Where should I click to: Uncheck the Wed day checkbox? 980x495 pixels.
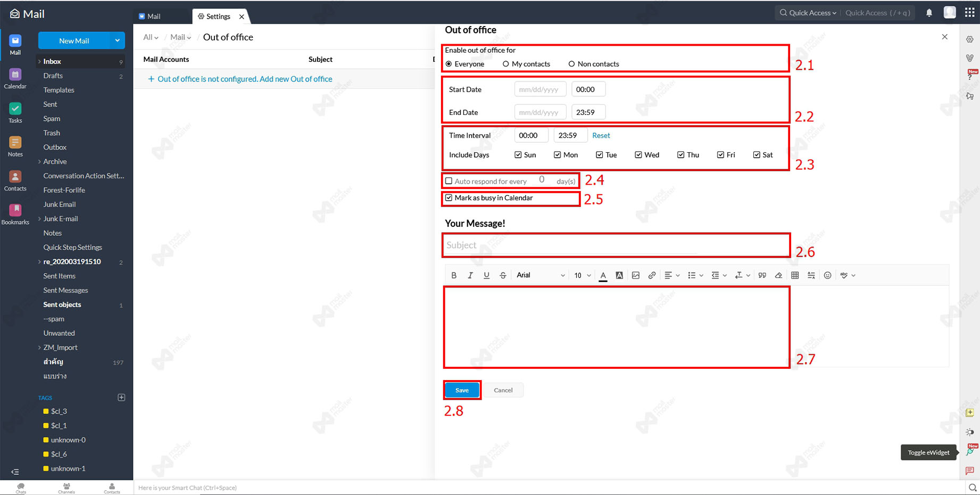638,155
